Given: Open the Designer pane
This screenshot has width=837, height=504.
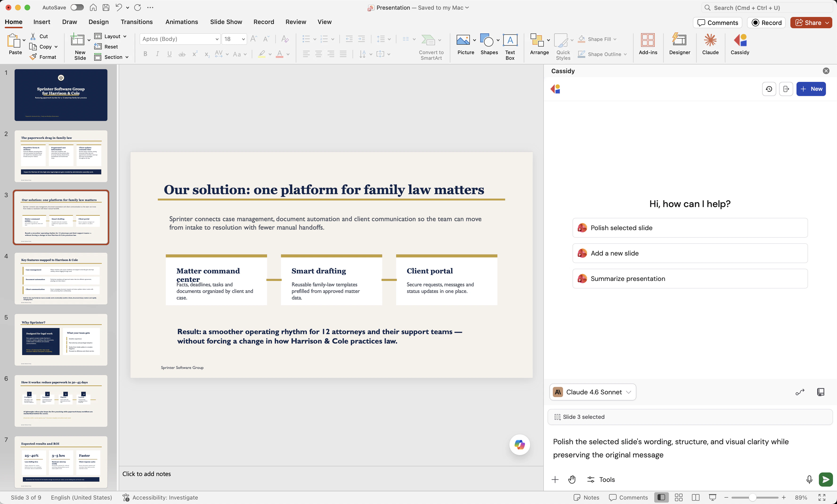Looking at the screenshot, I should coord(679,44).
